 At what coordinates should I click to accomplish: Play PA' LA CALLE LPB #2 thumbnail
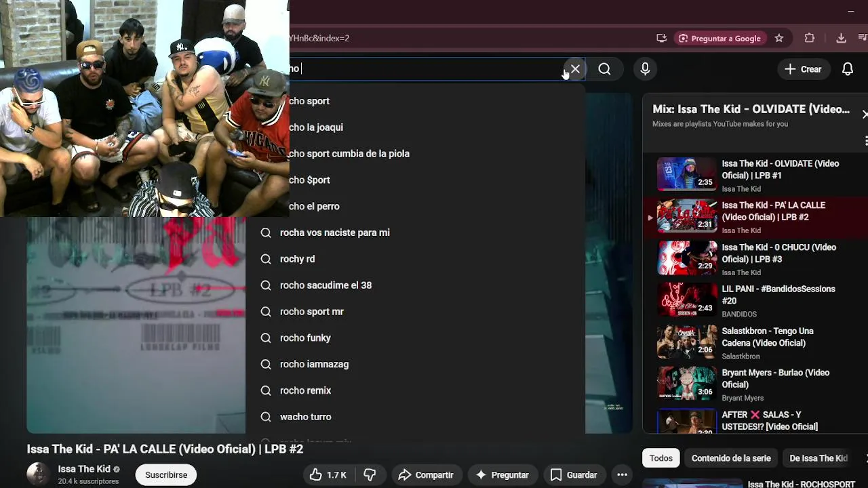[x=687, y=216]
